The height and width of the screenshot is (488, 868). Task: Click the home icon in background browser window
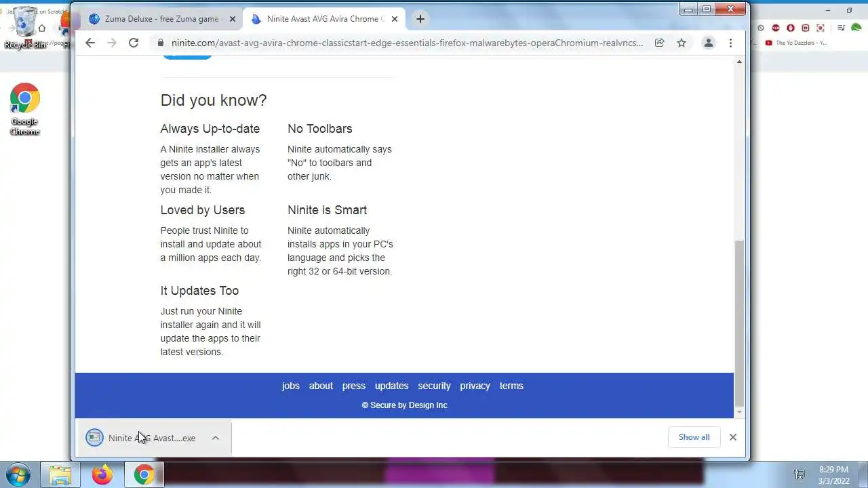[42, 28]
